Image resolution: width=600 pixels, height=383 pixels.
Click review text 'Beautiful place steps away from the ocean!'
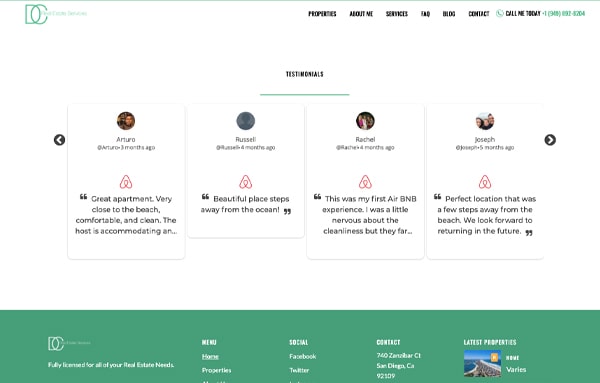[x=246, y=204]
